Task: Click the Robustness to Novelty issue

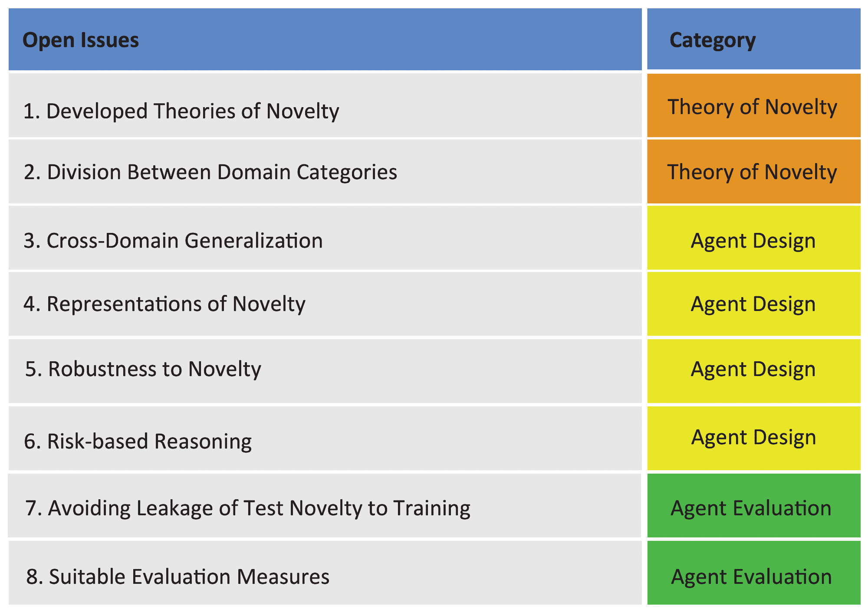Action: coord(143,369)
